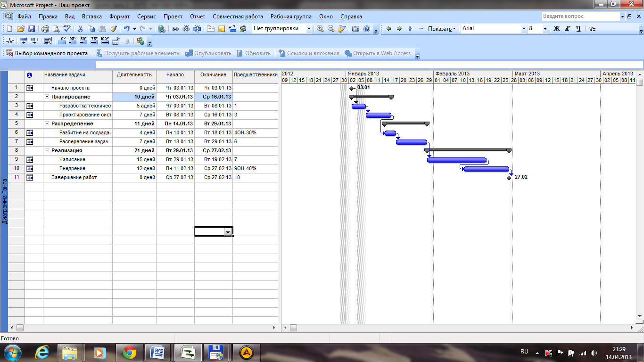
Task: Open the undo history dropdown arrow
Action: tap(134, 29)
